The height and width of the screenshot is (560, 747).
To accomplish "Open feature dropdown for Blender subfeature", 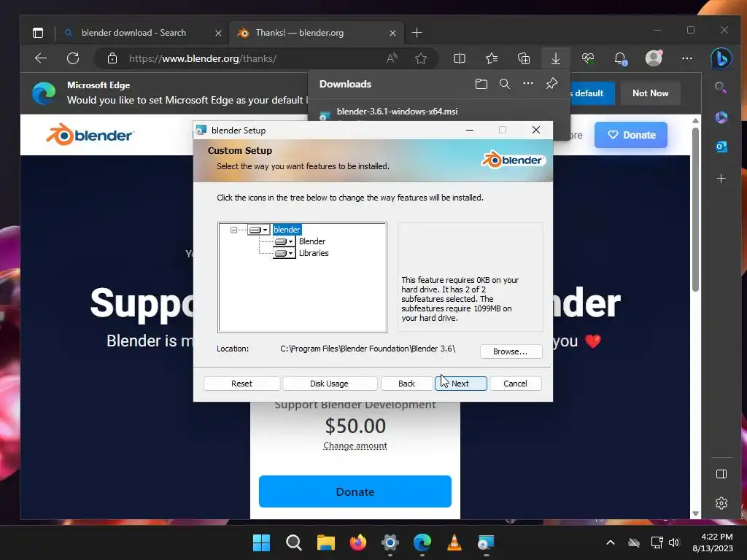I will click(285, 241).
